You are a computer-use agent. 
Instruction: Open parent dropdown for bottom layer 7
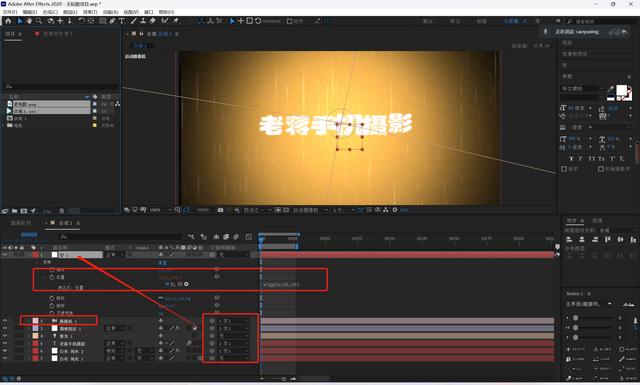click(x=233, y=358)
